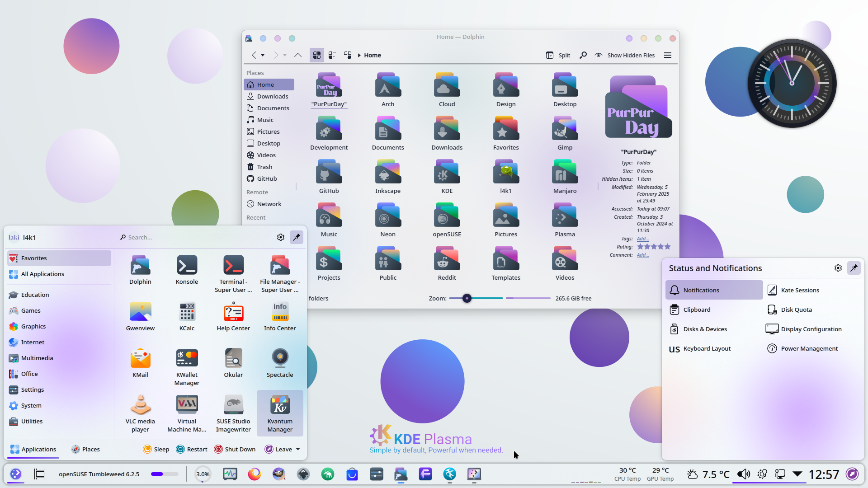This screenshot has width=868, height=488.
Task: Switch Dolphin to details tree view mode
Action: [348, 55]
